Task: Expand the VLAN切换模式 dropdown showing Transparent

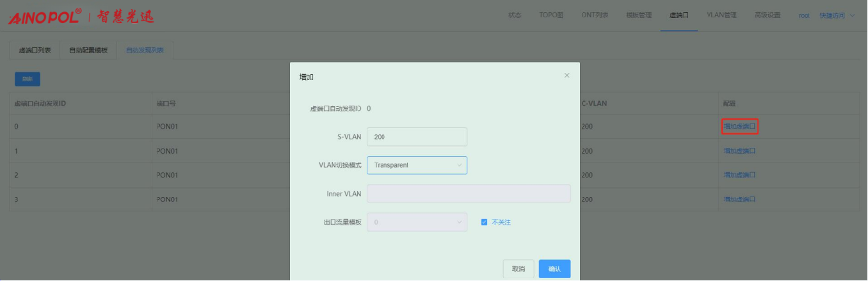Action: tap(417, 165)
